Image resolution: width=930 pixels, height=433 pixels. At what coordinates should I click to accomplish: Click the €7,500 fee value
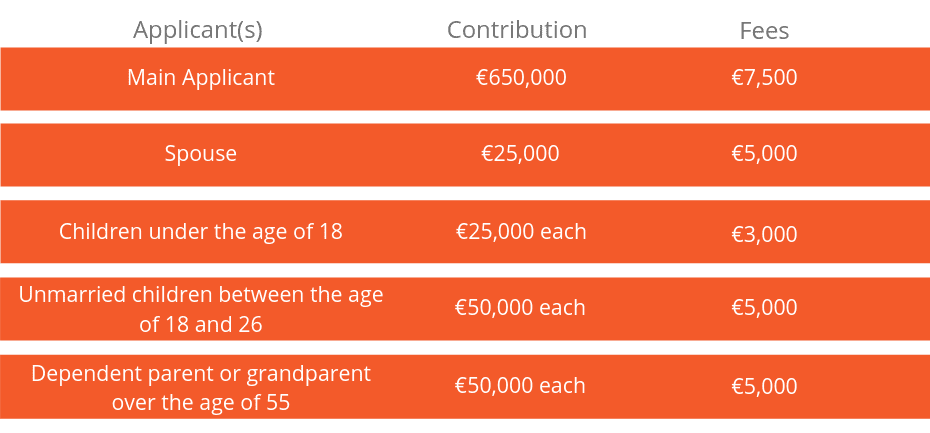[x=764, y=78]
